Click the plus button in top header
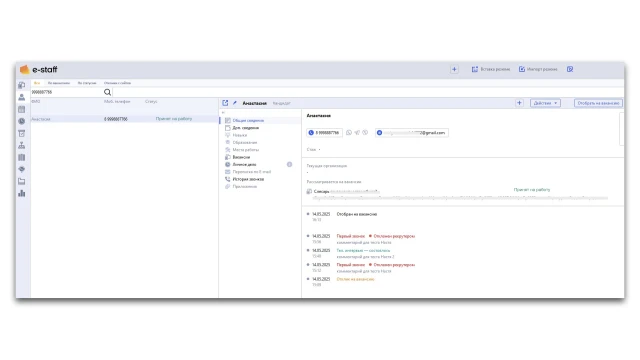Viewport: 640px width, 360px height. [454, 69]
